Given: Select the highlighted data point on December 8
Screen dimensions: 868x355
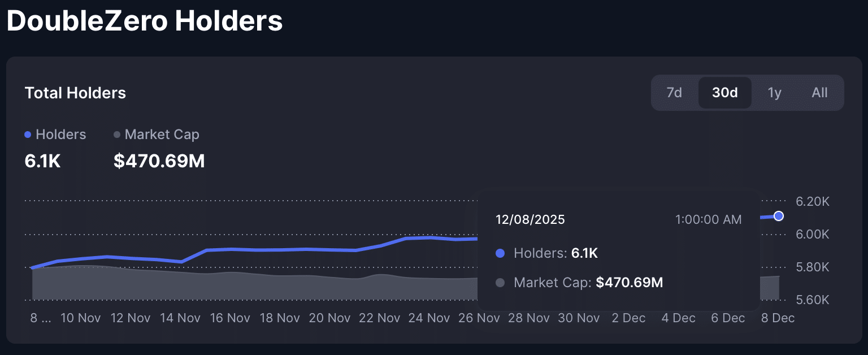Looking at the screenshot, I should (779, 216).
